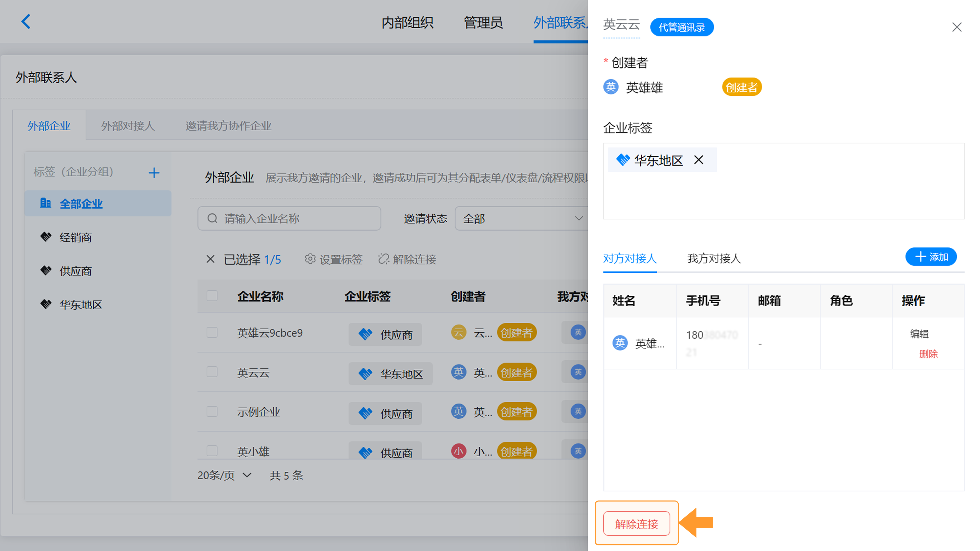Click 删除 for contact 英雄...
This screenshot has height=551, width=980.
coord(928,354)
